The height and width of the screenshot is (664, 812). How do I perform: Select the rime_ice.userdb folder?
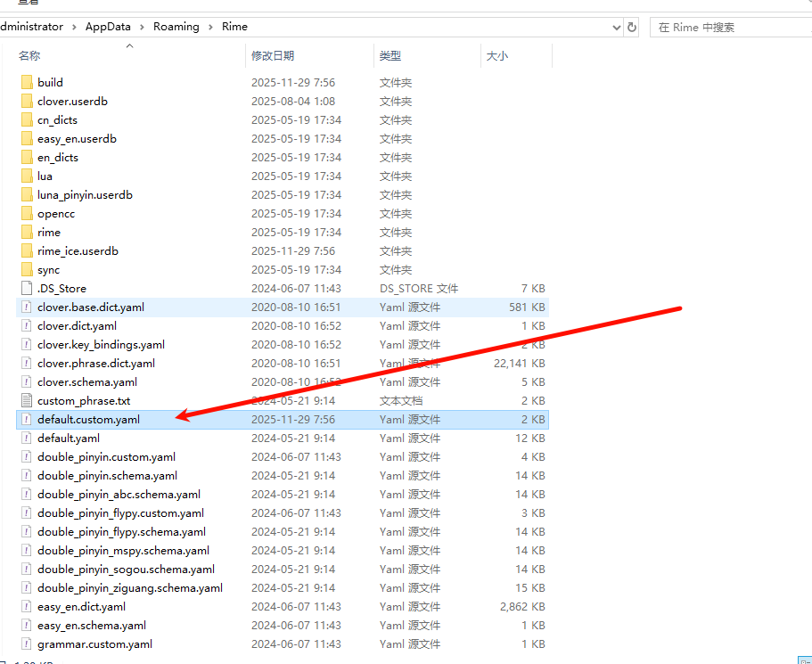78,250
